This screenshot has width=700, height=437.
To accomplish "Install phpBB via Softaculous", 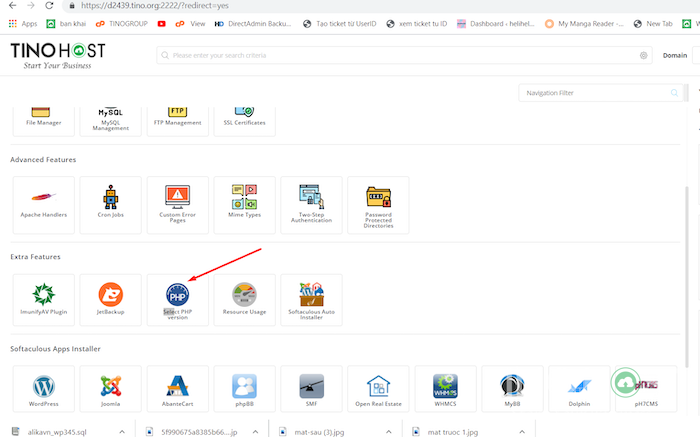I will (245, 389).
